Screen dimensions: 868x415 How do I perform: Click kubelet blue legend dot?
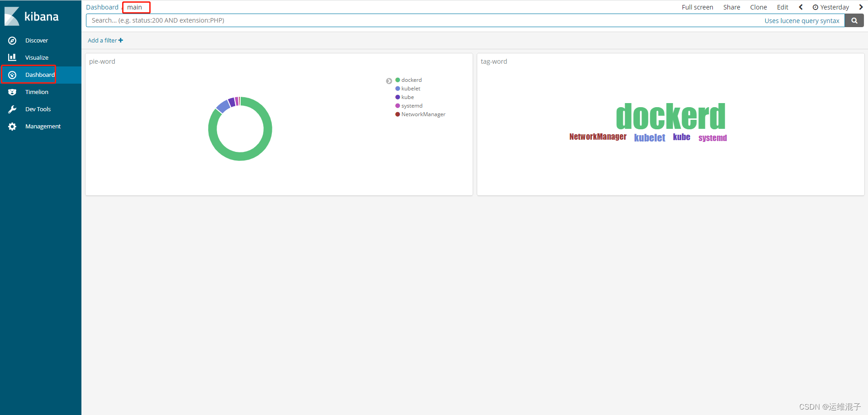click(x=398, y=89)
